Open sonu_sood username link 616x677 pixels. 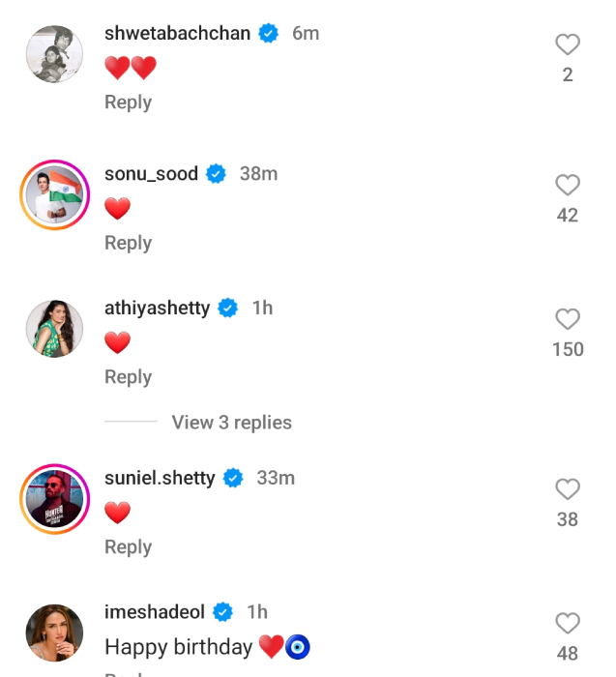click(151, 174)
